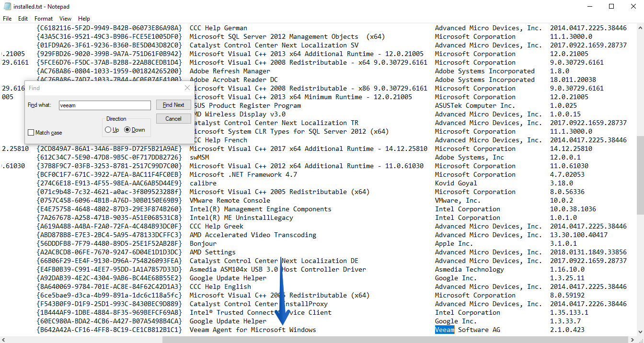Click the 'Apple Inc.' vendor text

[x=454, y=243]
